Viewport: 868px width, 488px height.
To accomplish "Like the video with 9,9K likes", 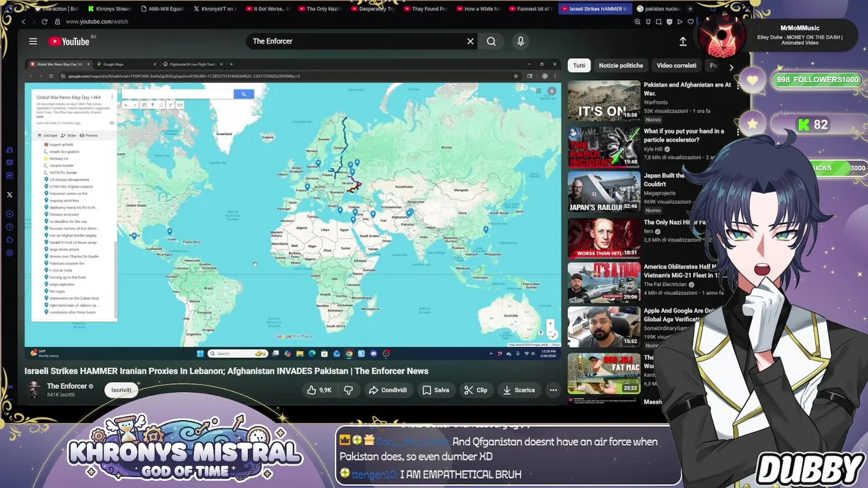I will (x=319, y=390).
